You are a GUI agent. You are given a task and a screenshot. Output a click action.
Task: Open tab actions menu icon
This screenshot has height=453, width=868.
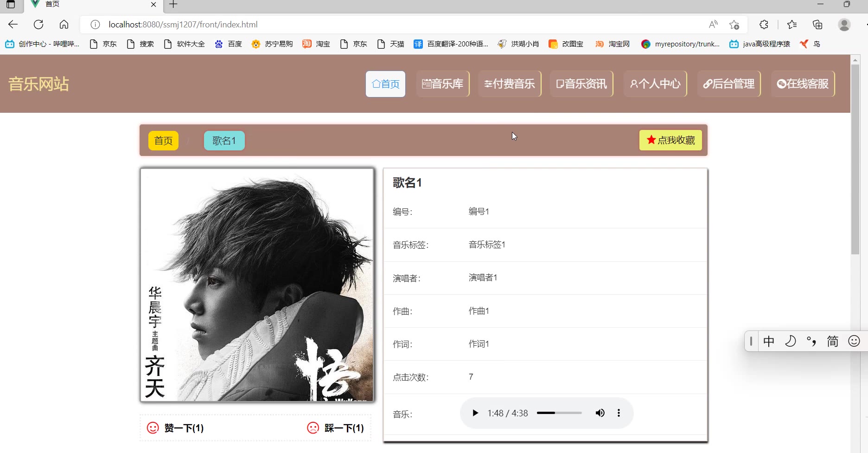point(11,5)
